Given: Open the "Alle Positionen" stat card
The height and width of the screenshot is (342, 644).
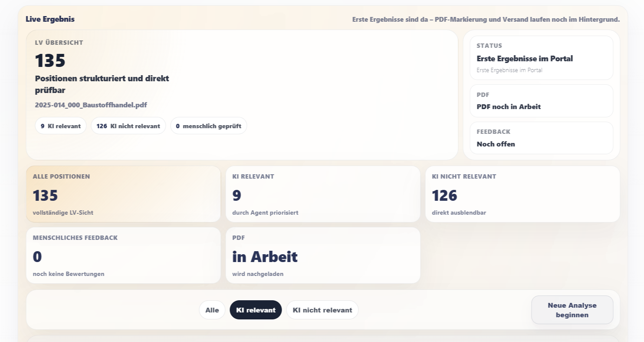Looking at the screenshot, I should (x=123, y=194).
